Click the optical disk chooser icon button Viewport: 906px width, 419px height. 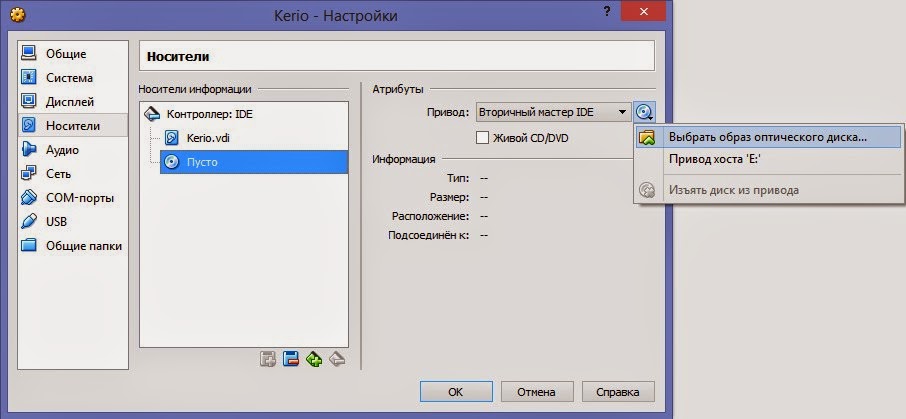click(x=644, y=112)
